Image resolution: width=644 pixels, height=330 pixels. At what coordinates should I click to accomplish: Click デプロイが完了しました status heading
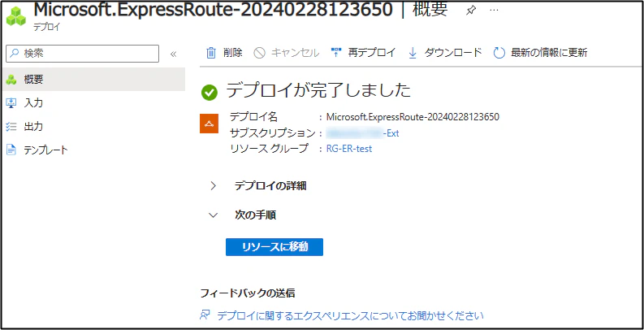click(x=318, y=91)
